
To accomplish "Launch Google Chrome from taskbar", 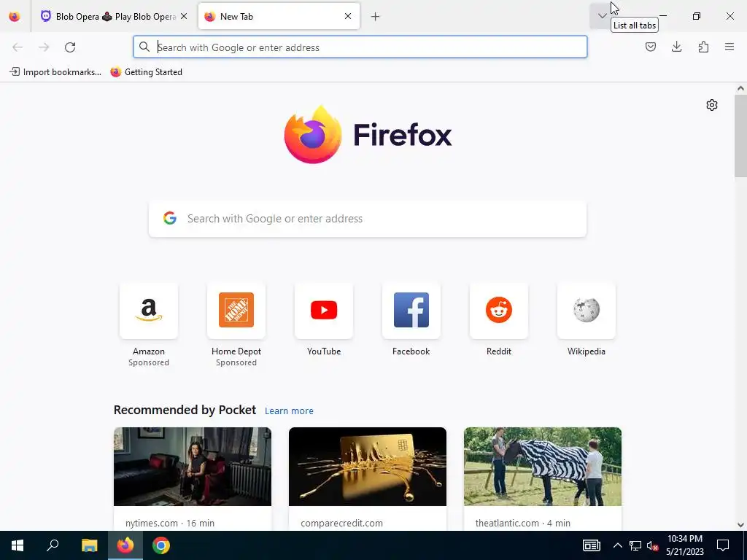I will (161, 545).
